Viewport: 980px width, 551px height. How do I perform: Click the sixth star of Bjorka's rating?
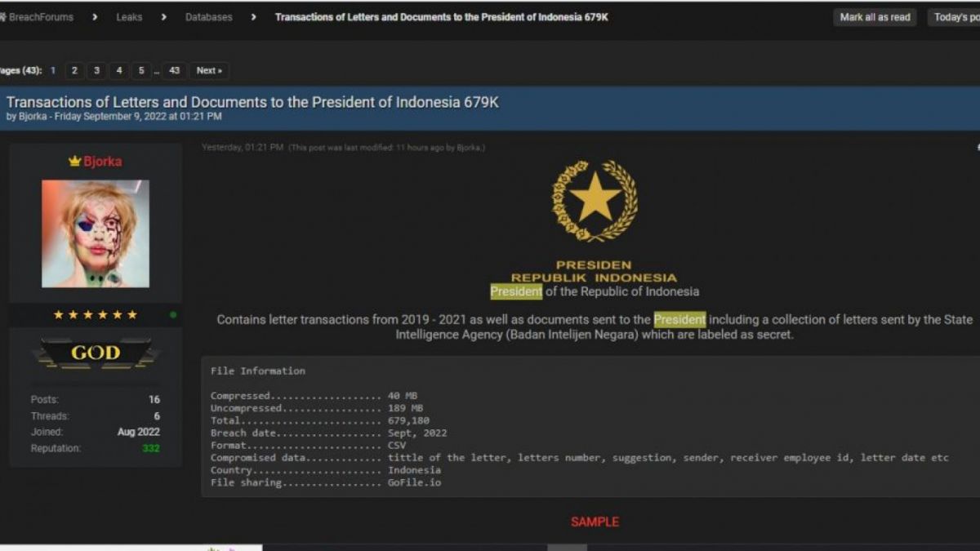coord(133,313)
